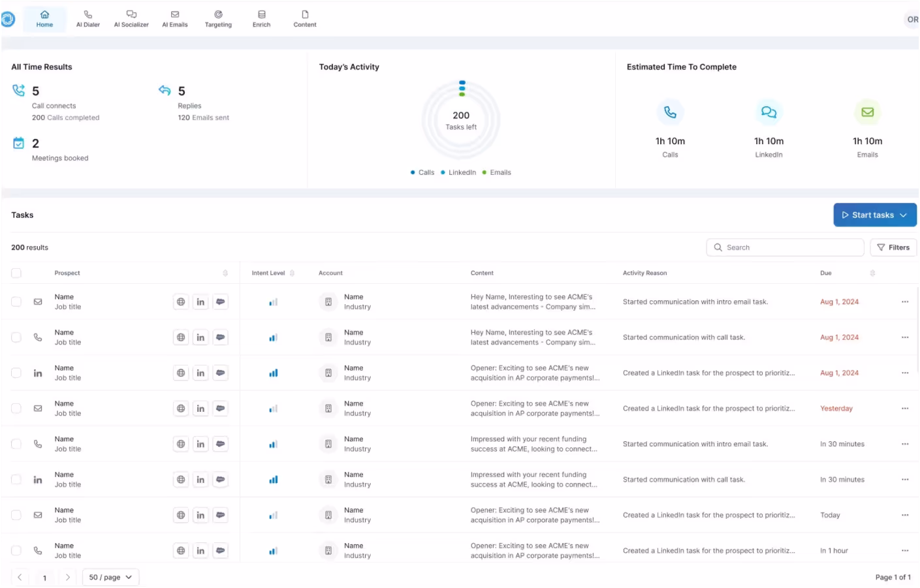The image size is (920, 588).
Task: Go to the next page arrow
Action: [67, 577]
